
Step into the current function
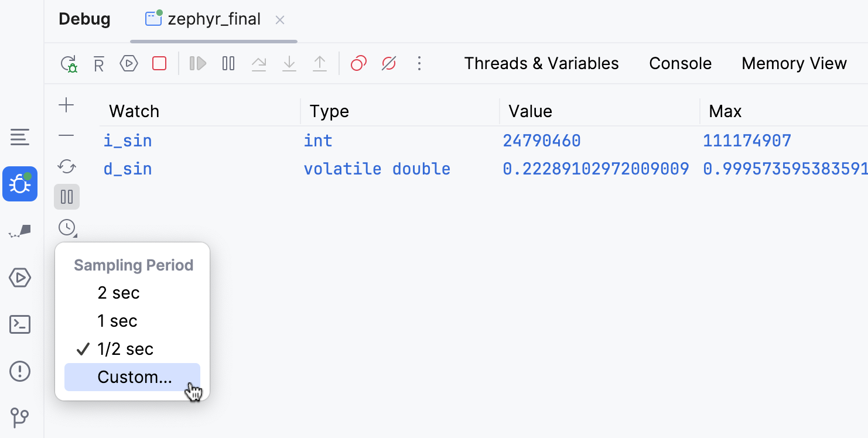tap(289, 63)
